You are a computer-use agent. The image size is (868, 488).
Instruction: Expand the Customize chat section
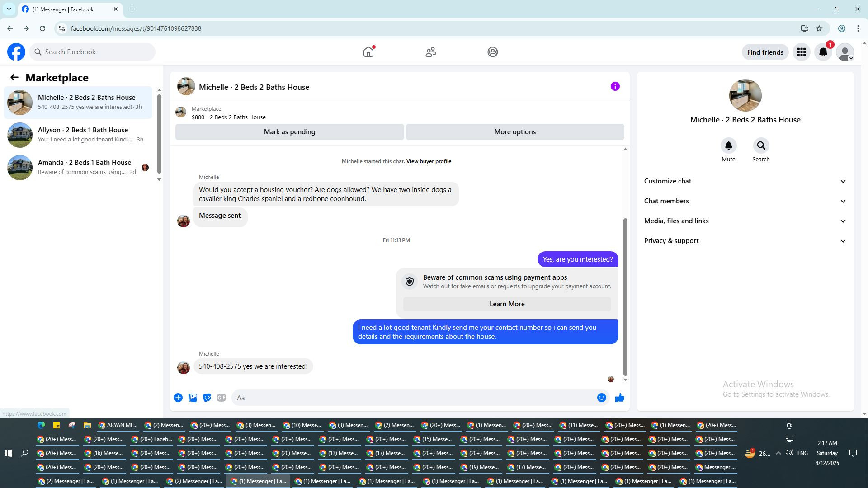click(x=745, y=181)
